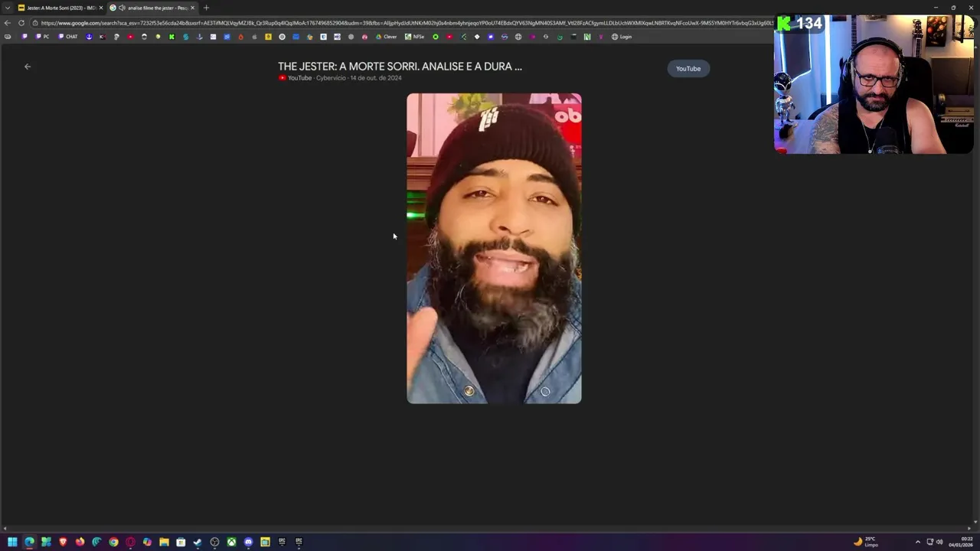
Task: Close the 'analise filme the jester' tab
Action: (192, 8)
